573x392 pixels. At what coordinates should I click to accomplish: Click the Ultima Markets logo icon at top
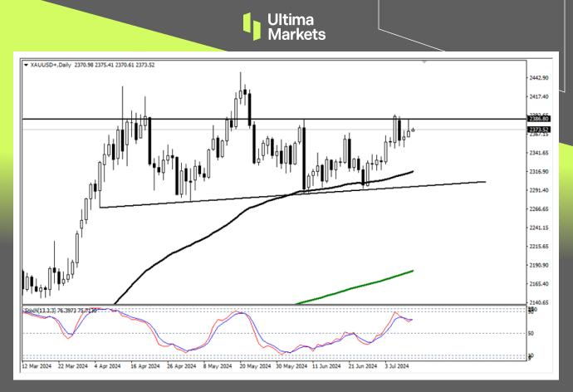254,24
